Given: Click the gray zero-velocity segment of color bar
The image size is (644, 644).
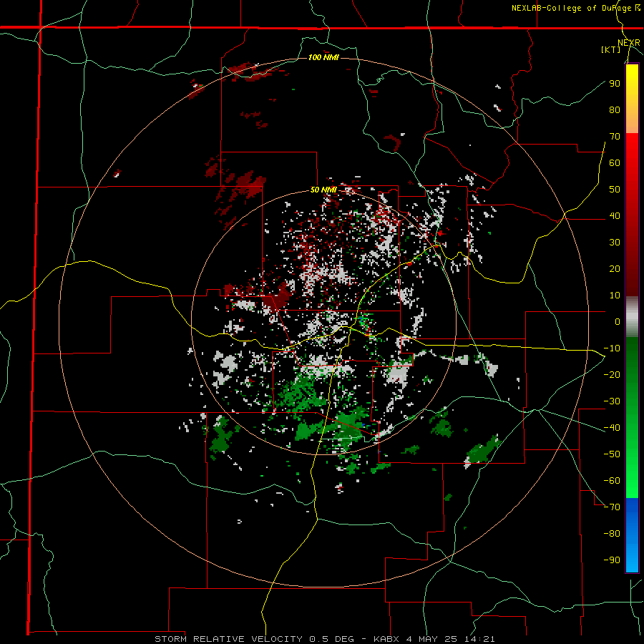Looking at the screenshot, I should pos(632,317).
